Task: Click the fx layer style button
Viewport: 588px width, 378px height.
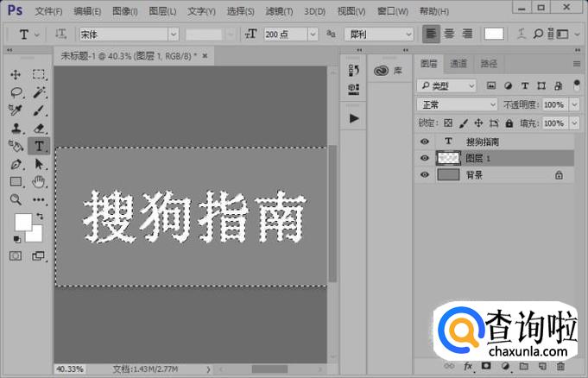Action: 468,366
